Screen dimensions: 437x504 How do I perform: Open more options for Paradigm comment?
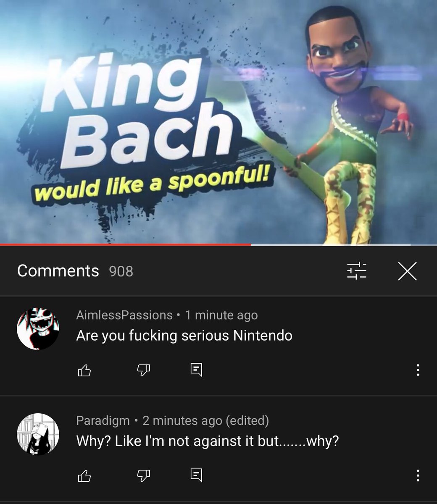tap(417, 475)
